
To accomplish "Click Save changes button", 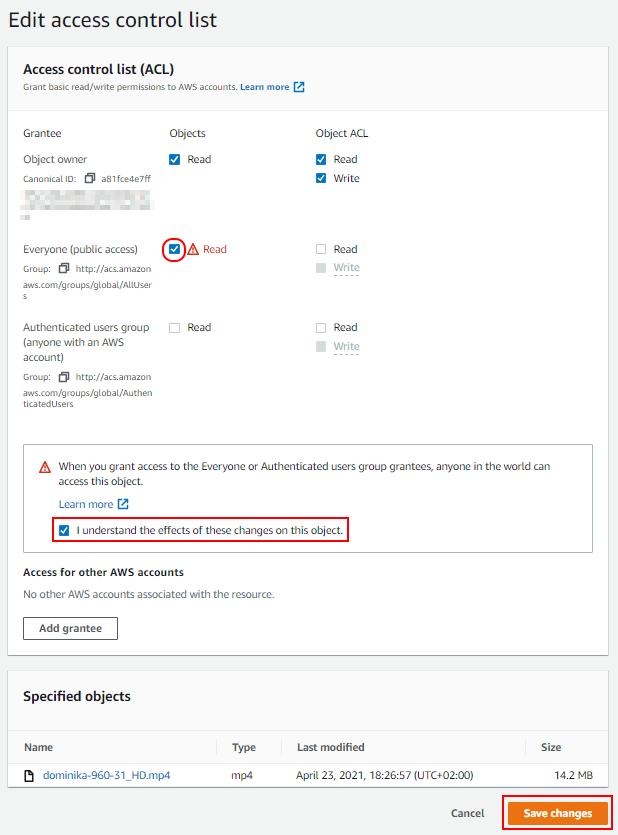I will pos(557,813).
